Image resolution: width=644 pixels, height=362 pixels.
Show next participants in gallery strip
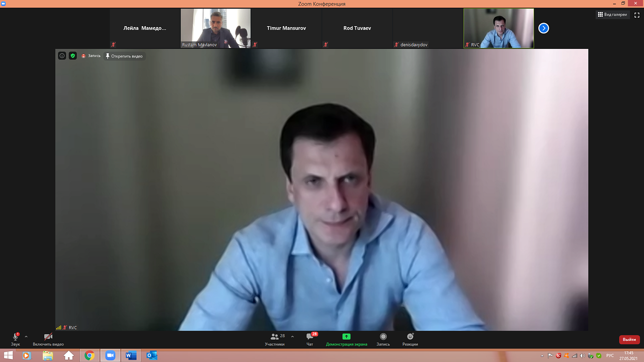point(544,28)
